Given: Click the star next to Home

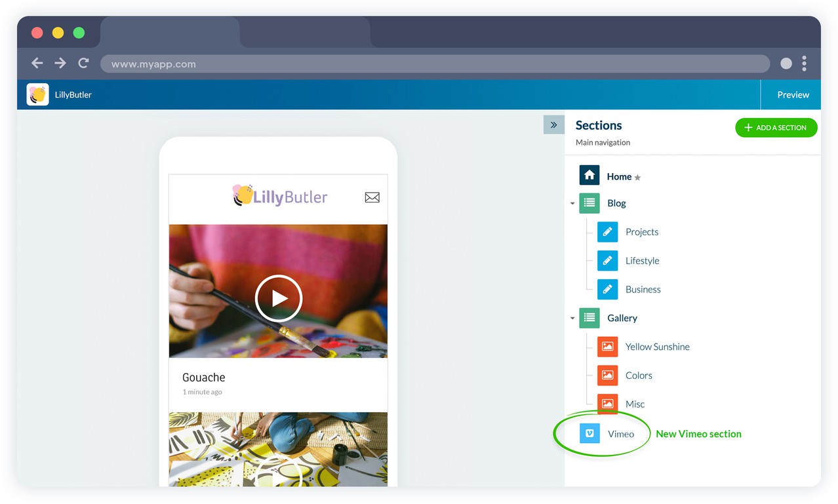Looking at the screenshot, I should tap(637, 178).
